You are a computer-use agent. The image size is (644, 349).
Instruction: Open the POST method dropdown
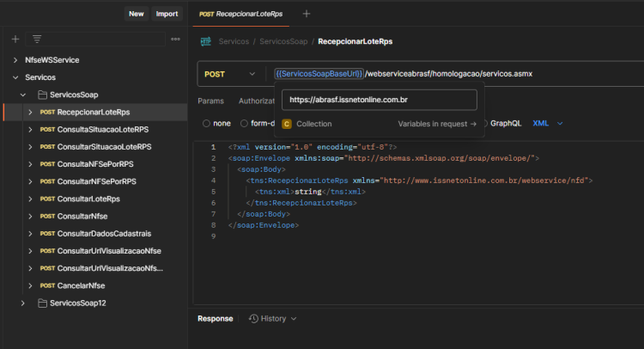[x=230, y=74]
